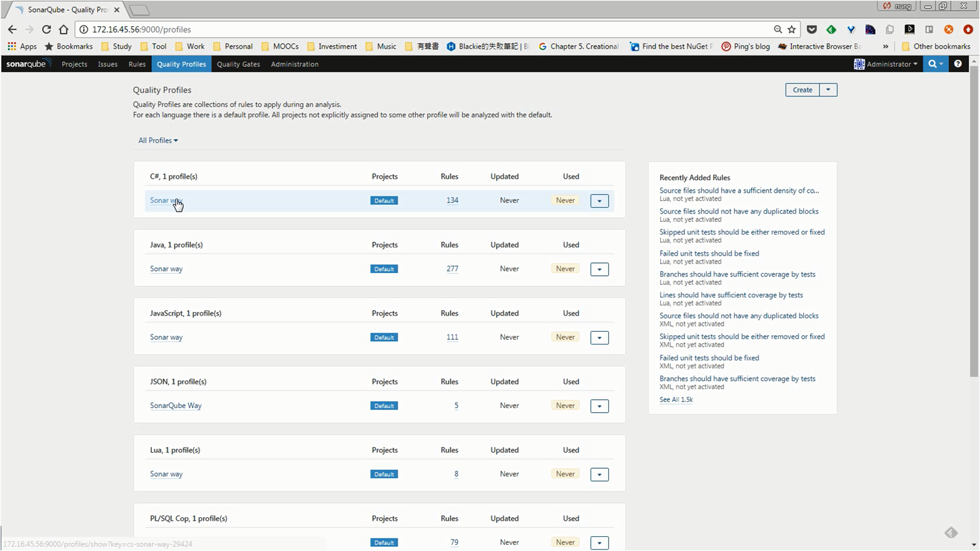Open actions dropdown for PL/SQL Cop profile
This screenshot has width=980, height=551.
point(599,543)
